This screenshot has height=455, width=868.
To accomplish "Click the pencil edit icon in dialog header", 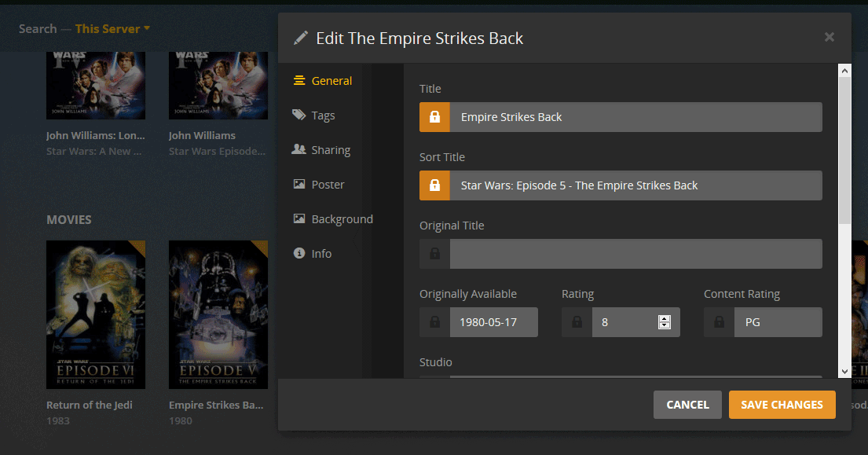I will click(x=301, y=38).
